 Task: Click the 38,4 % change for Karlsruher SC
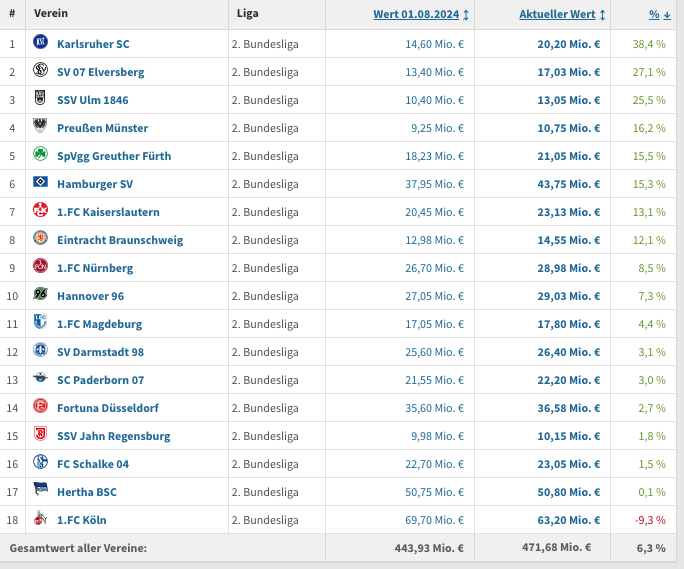click(x=649, y=44)
